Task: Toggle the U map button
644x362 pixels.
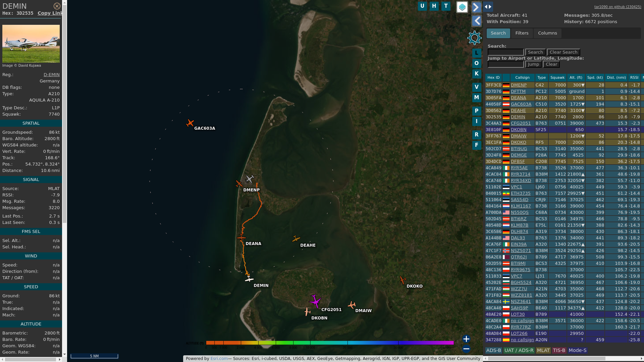Action: (x=422, y=6)
